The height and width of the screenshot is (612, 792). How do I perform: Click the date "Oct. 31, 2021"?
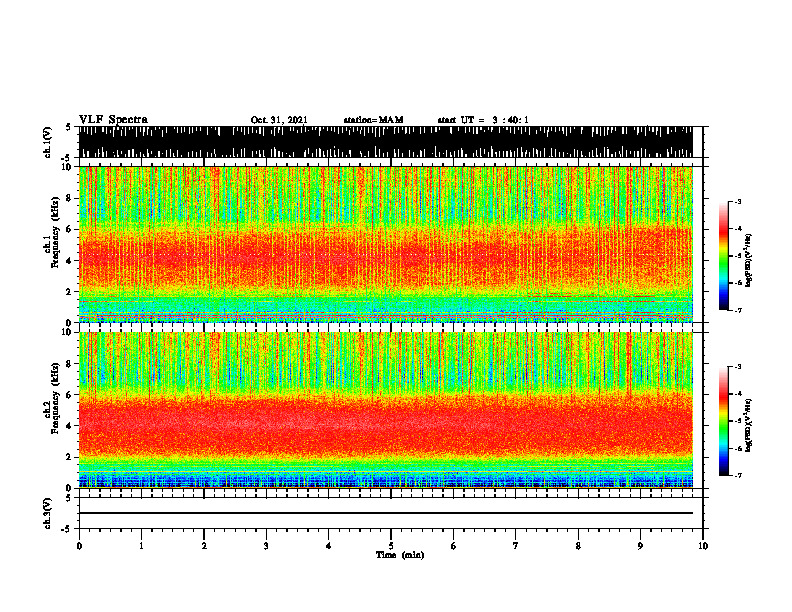pos(279,120)
